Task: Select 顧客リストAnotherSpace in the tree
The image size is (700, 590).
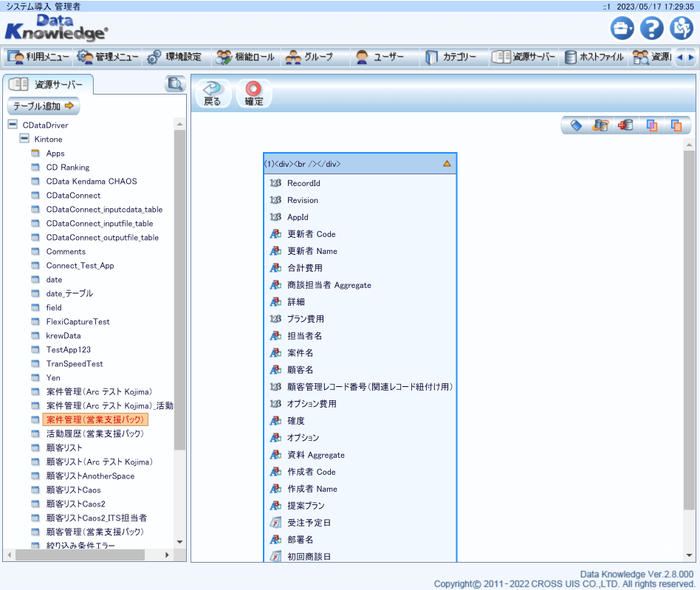Action: (90, 476)
